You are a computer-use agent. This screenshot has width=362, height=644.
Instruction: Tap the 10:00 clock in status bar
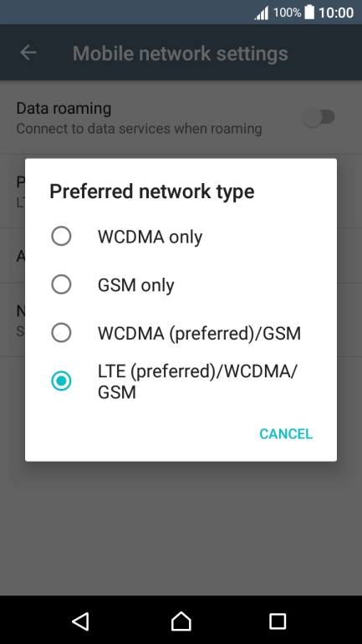336,13
